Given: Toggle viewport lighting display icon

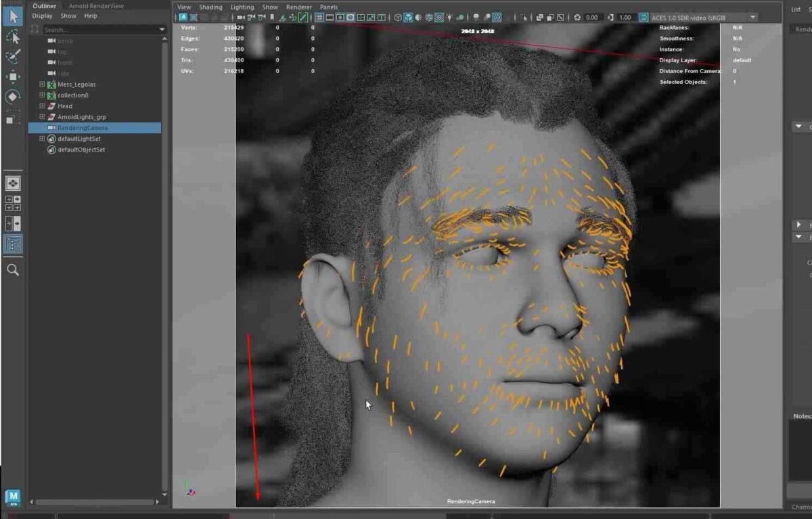Looking at the screenshot, I should point(449,18).
